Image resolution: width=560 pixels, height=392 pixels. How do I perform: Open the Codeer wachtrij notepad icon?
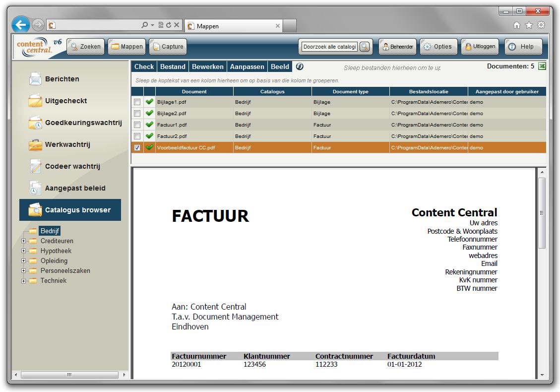click(35, 166)
